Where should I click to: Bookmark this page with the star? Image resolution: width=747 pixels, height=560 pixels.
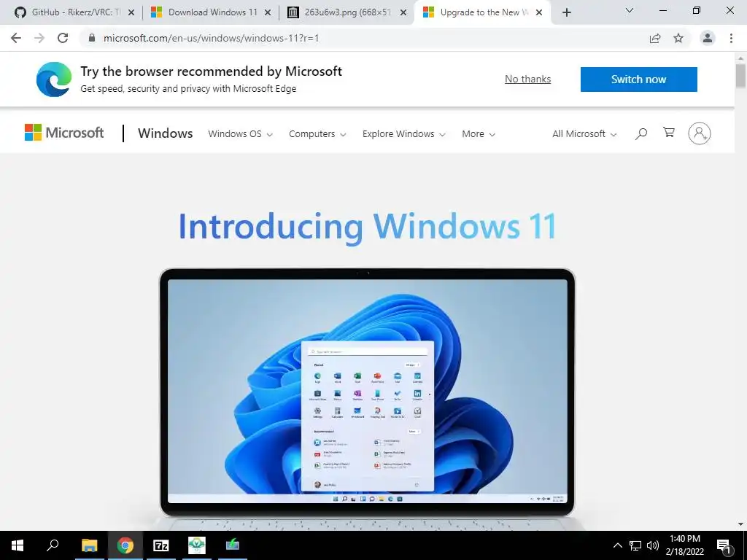point(678,38)
